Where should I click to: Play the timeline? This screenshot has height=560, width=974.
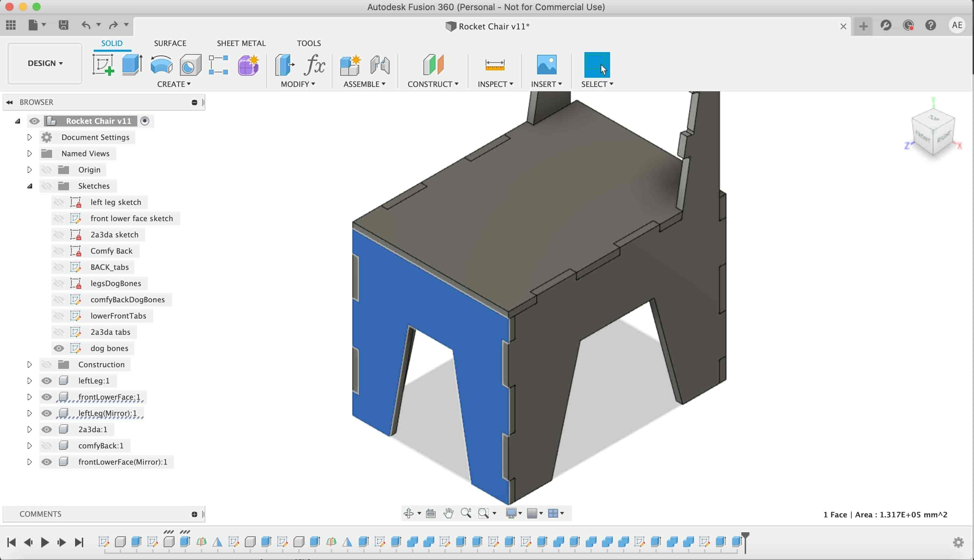coord(45,542)
